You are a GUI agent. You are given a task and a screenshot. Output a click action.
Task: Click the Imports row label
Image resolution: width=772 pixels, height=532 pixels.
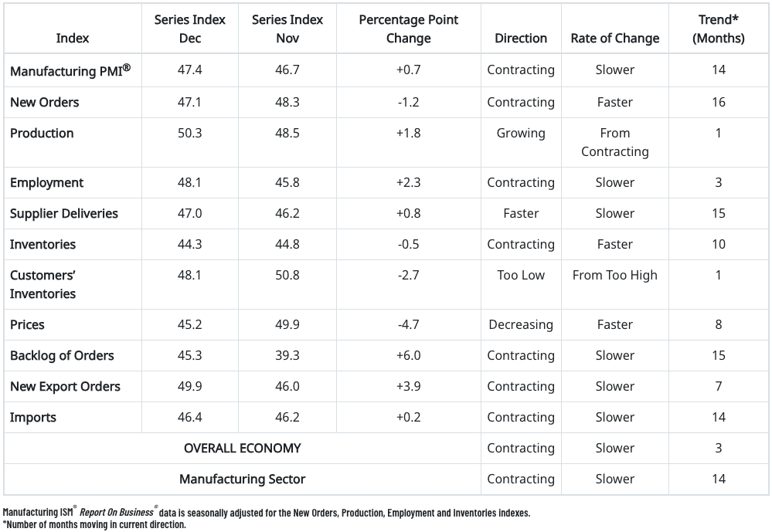tap(33, 417)
